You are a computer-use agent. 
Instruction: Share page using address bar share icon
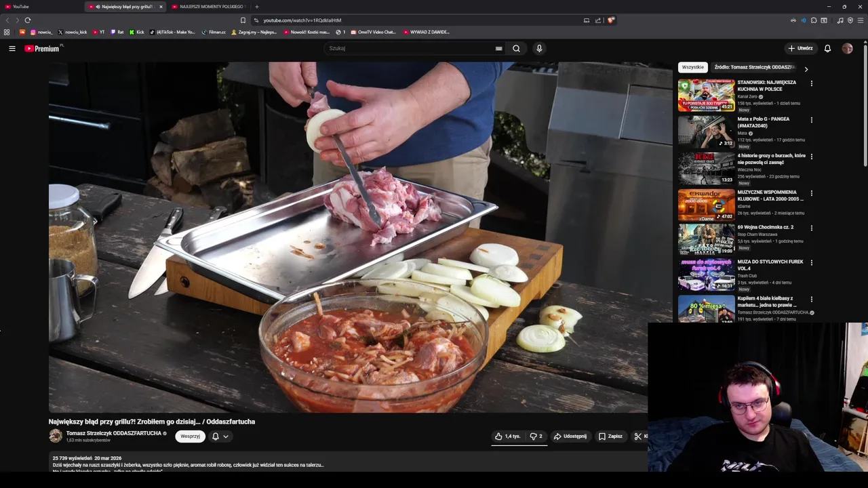598,20
